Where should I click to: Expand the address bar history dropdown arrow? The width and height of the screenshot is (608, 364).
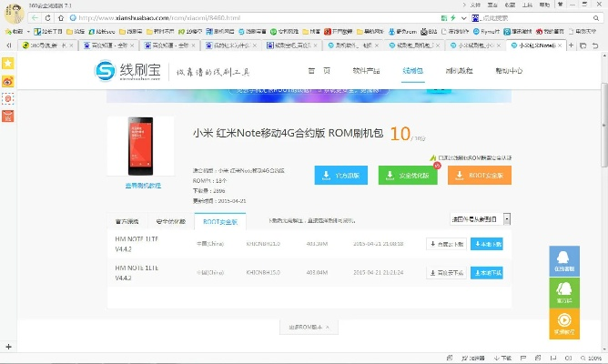pos(464,18)
